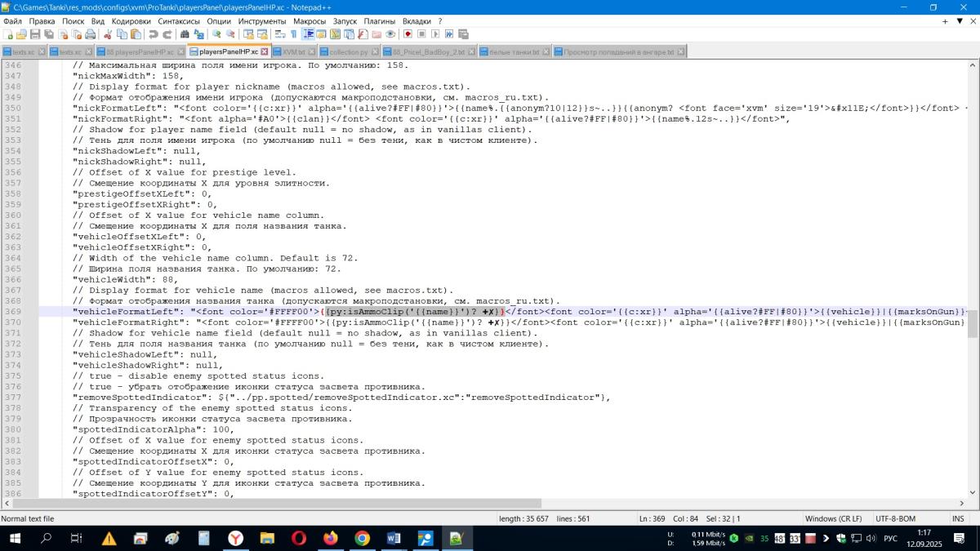Start macro recording with red circle icon
This screenshot has width=980, height=551.
[408, 34]
